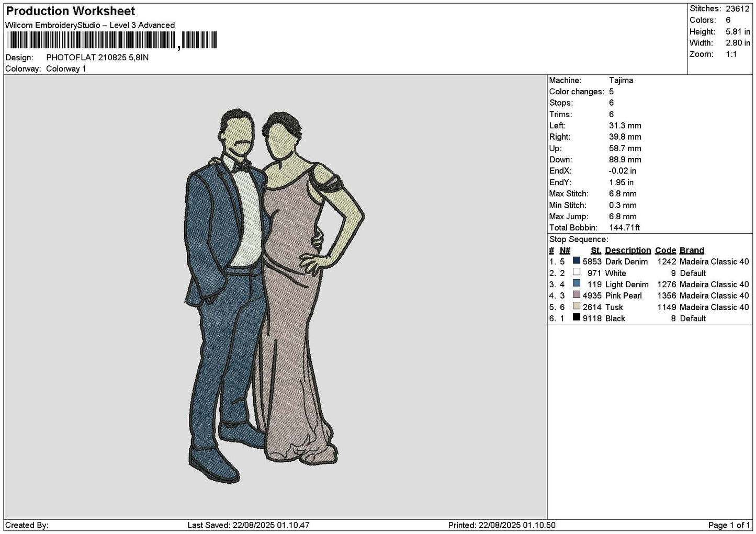The image size is (756, 534).
Task: Click the Zoom value '1:1'
Action: pyautogui.click(x=731, y=54)
